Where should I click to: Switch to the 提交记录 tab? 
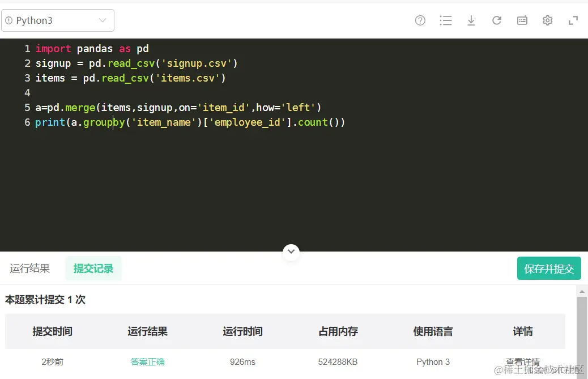(93, 269)
